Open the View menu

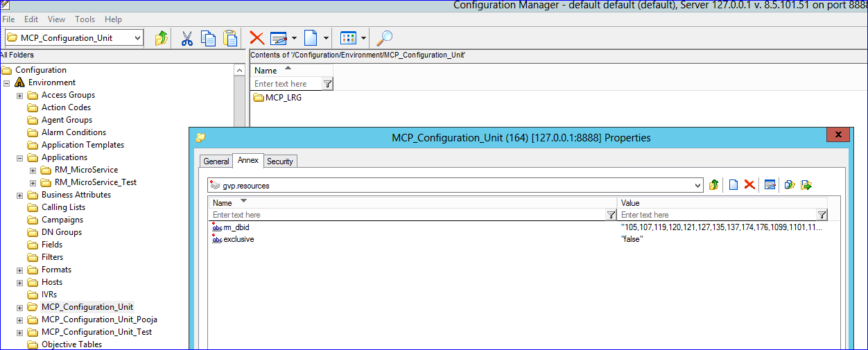coord(57,19)
